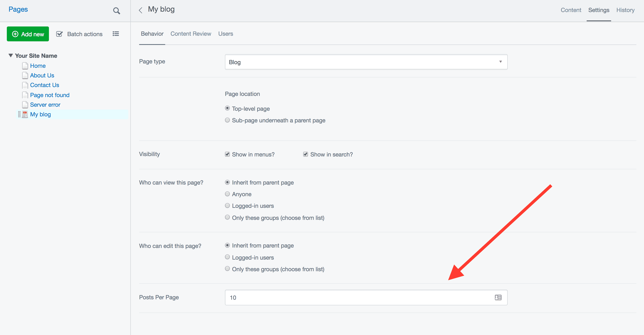Click the search magnifier icon in Pages
The width and height of the screenshot is (644, 335).
tap(116, 11)
